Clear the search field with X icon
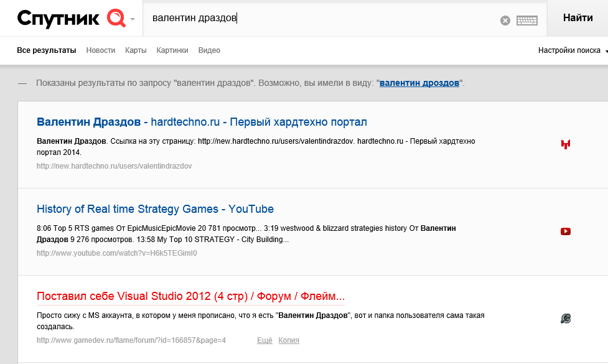This screenshot has width=608, height=364. point(505,21)
